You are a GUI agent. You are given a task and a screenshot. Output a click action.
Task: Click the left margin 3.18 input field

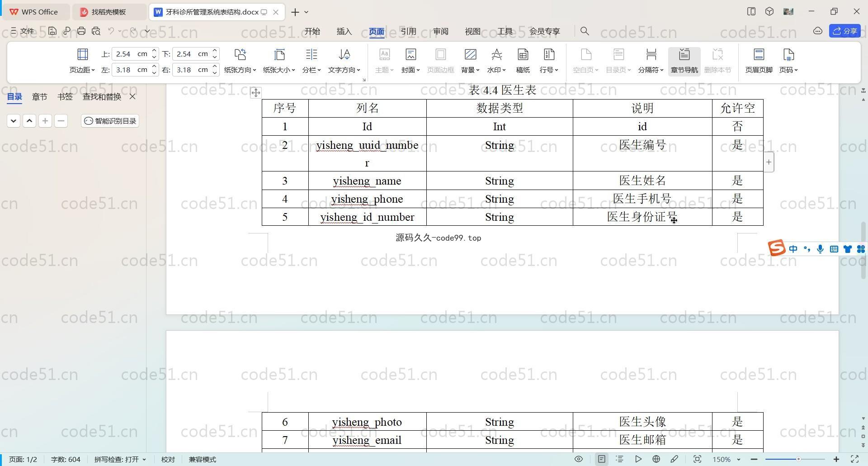[131, 70]
